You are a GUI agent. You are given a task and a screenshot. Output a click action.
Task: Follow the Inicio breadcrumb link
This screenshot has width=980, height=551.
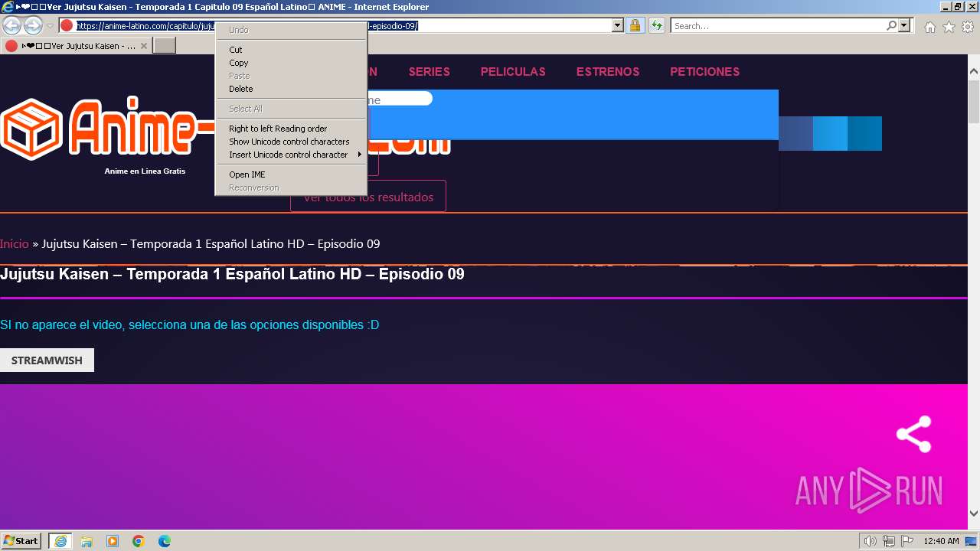[x=15, y=243]
